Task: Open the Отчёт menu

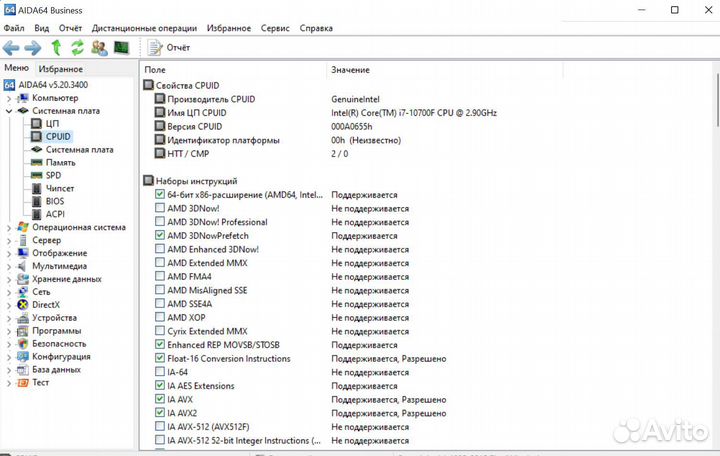Action: pyautogui.click(x=70, y=28)
